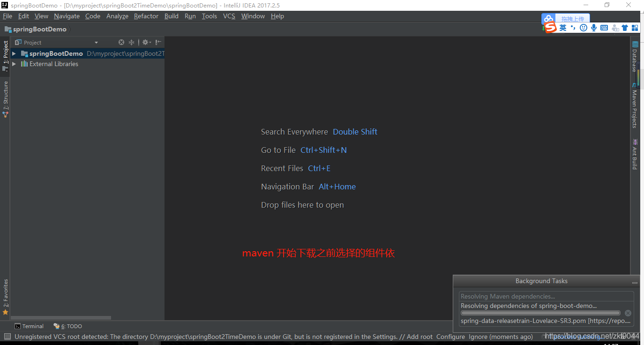Screen dimensions: 644x345
Task: Open the Run menu
Action: click(x=190, y=16)
